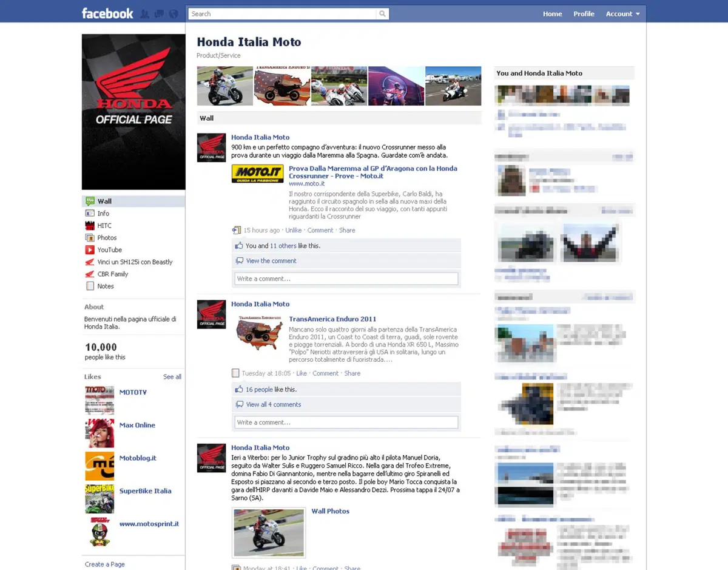Open the Motoblog.it liked page
Image resolution: width=728 pixels, height=570 pixels.
point(138,458)
